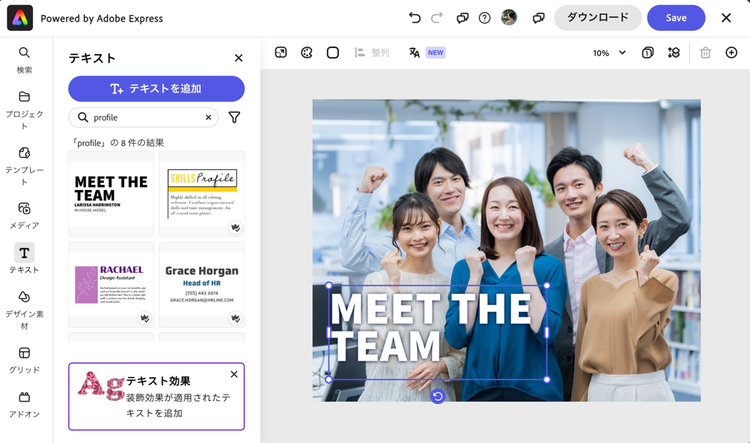This screenshot has width=750, height=443.
Task: Open comments icon beside the help icon
Action: click(462, 18)
